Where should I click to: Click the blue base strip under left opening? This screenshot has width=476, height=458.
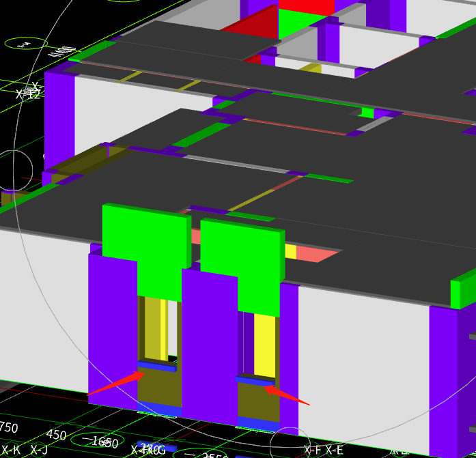(159, 409)
